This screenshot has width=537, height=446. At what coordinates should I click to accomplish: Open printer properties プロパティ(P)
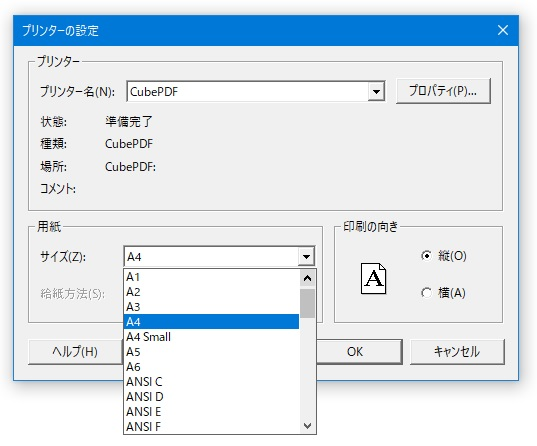tap(443, 91)
